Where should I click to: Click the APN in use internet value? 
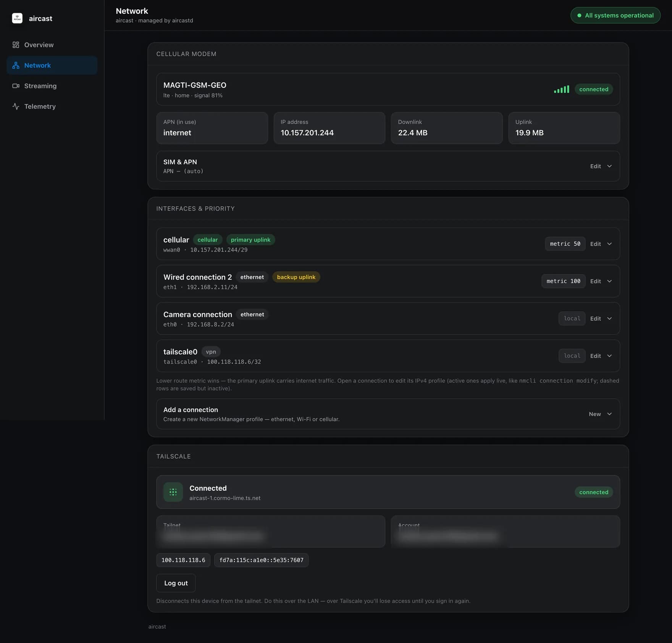(x=177, y=133)
